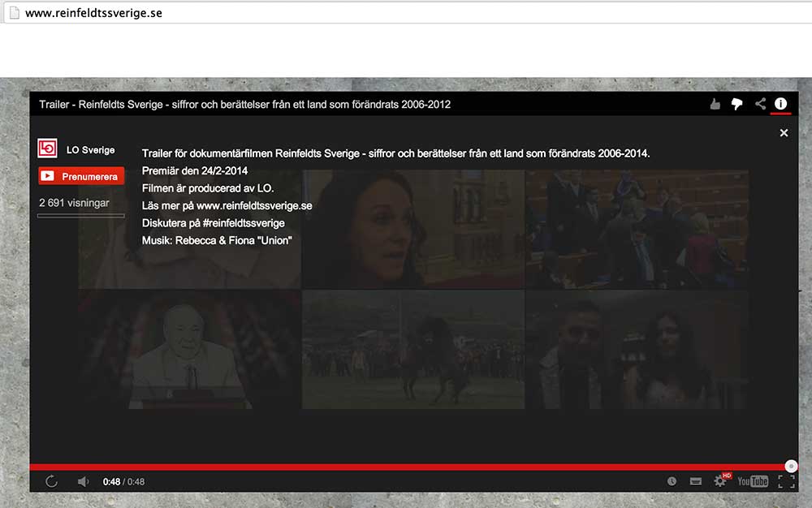Click the thumbs up like icon
The width and height of the screenshot is (812, 508).
point(715,104)
